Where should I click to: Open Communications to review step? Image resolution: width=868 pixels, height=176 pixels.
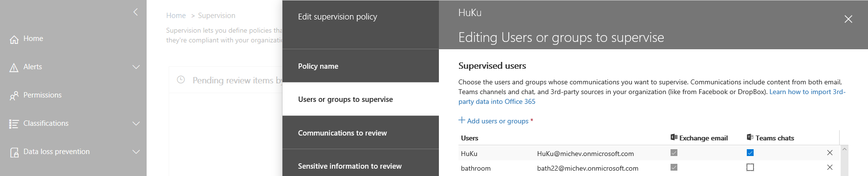tap(361, 133)
